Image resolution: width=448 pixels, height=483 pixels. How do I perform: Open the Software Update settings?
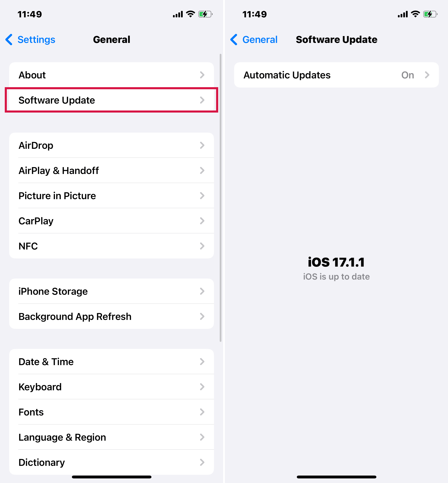pyautogui.click(x=112, y=100)
